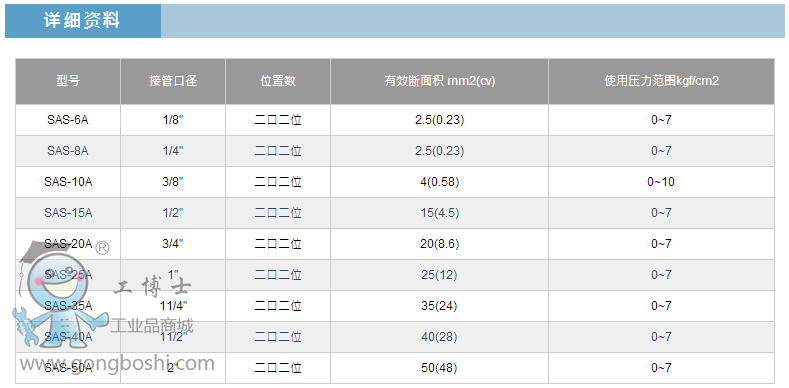Click the 0~10 pressure range cell
The width and height of the screenshot is (789, 388).
click(661, 182)
